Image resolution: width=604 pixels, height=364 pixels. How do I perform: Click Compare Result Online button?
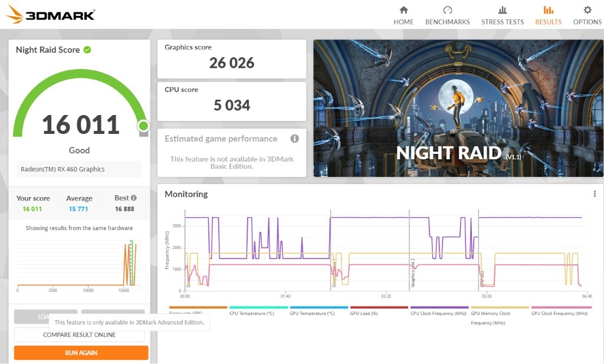click(79, 335)
